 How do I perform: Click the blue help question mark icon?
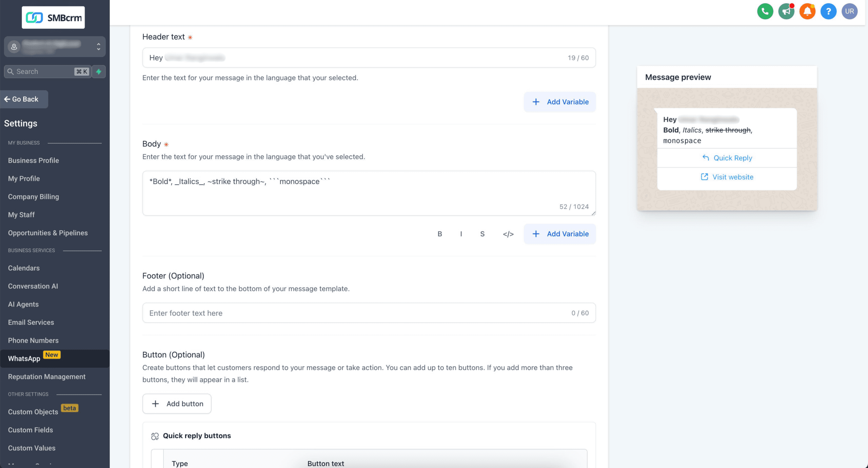[x=828, y=11]
